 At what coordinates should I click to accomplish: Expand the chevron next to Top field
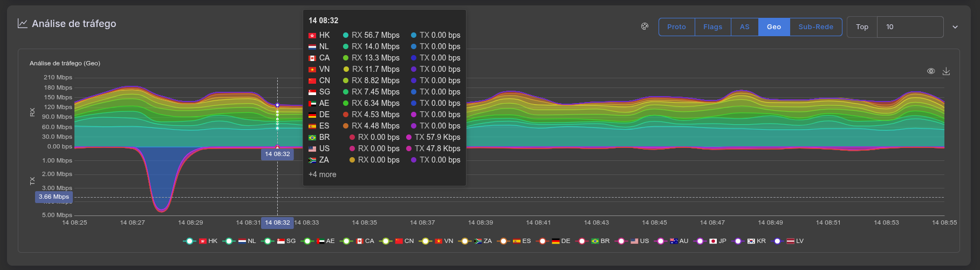click(x=955, y=27)
